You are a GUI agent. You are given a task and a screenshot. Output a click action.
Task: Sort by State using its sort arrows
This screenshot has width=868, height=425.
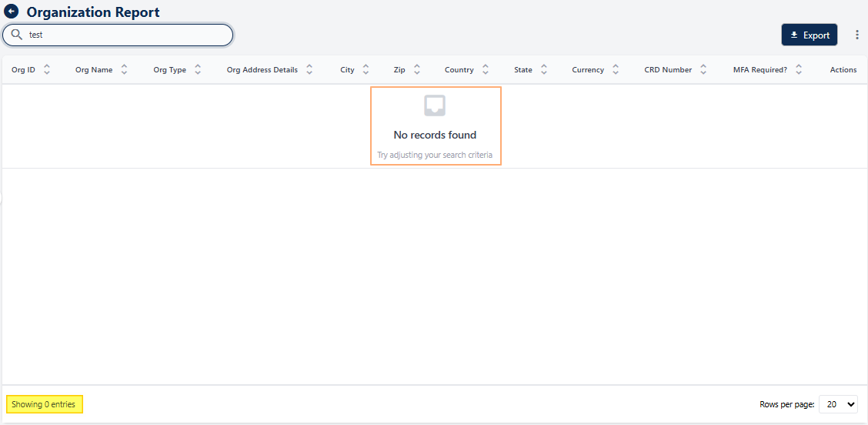(544, 69)
